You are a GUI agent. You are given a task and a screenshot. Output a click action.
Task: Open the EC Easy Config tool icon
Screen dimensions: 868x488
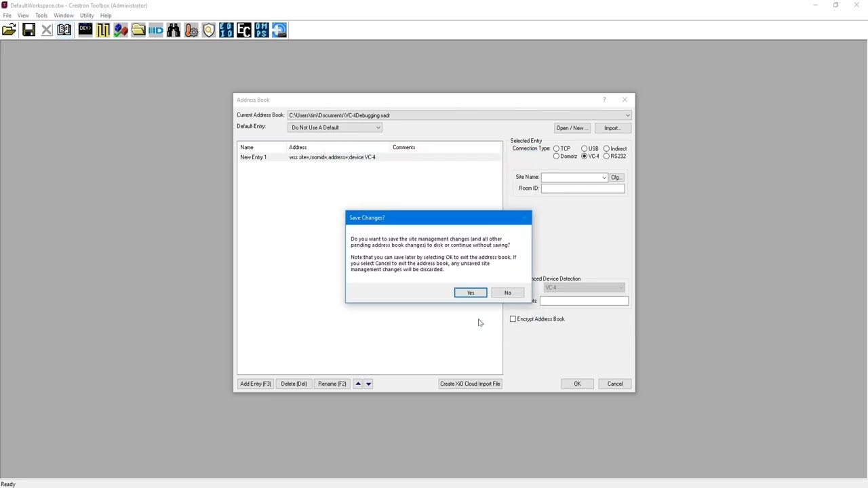[x=244, y=30]
